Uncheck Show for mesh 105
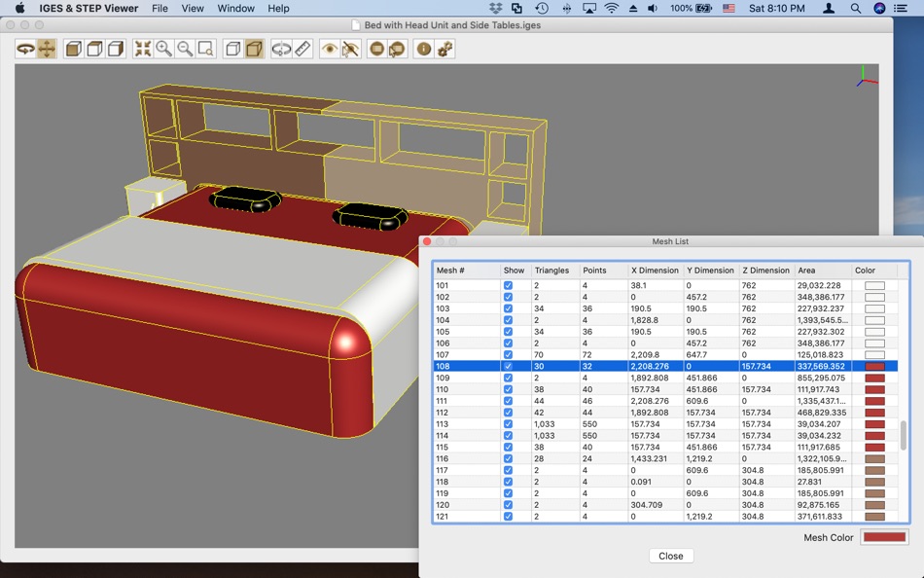 (x=508, y=332)
